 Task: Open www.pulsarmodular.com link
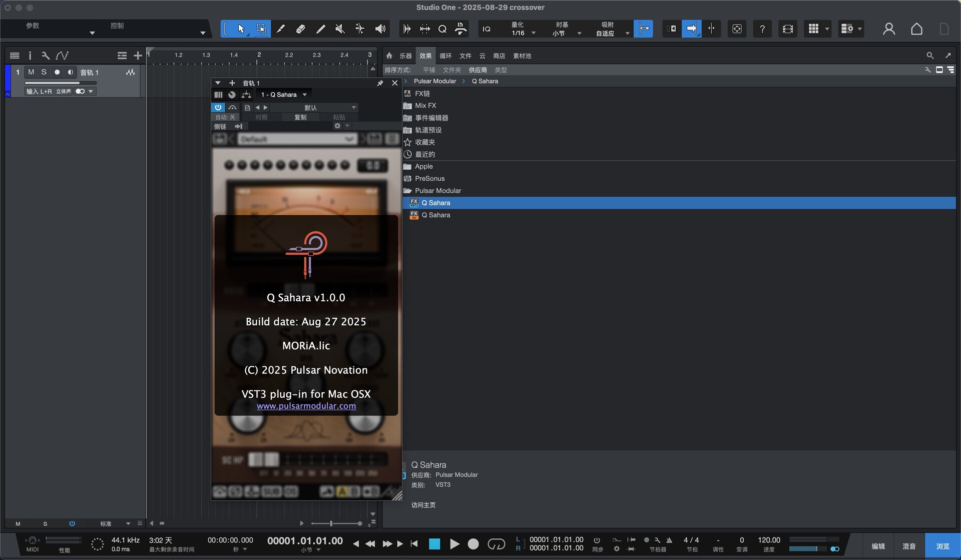(306, 406)
